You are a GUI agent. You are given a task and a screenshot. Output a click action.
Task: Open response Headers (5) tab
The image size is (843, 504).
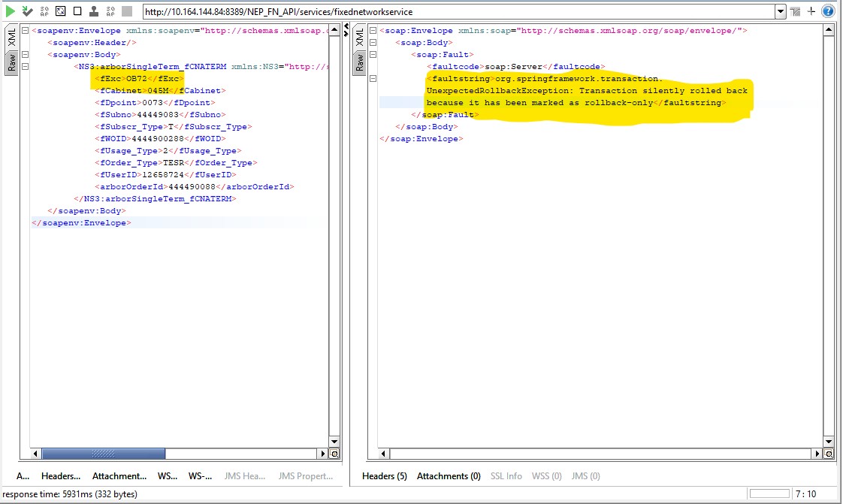tap(384, 476)
